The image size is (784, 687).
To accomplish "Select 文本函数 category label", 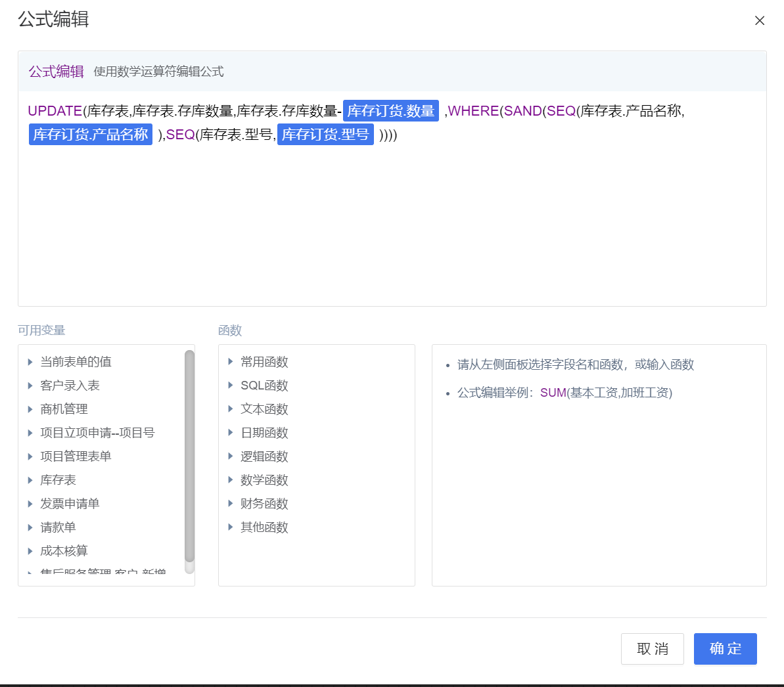I will (x=264, y=409).
